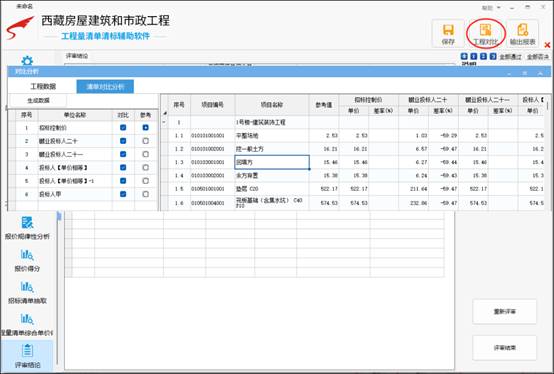554x374 pixels.
Task: Click the 重新评审 button
Action: click(505, 311)
